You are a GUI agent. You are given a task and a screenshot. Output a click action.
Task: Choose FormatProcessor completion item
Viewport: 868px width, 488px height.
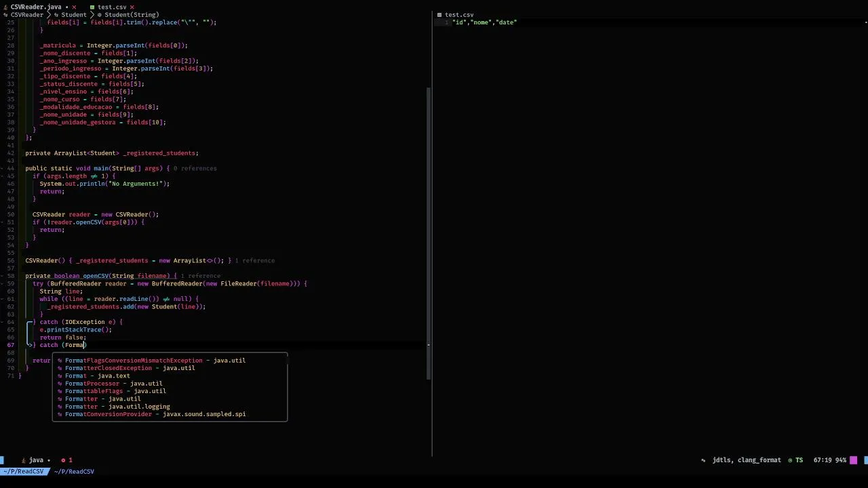coord(170,384)
